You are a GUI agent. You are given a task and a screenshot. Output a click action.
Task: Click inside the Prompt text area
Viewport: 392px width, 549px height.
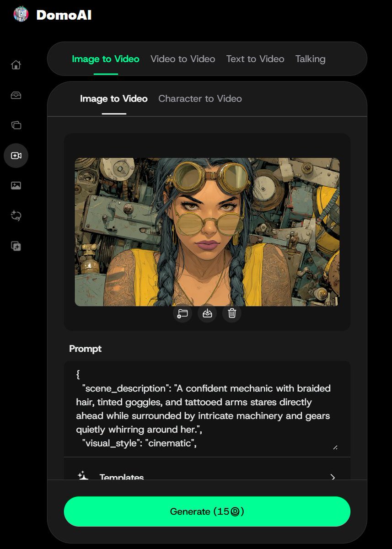(x=207, y=409)
